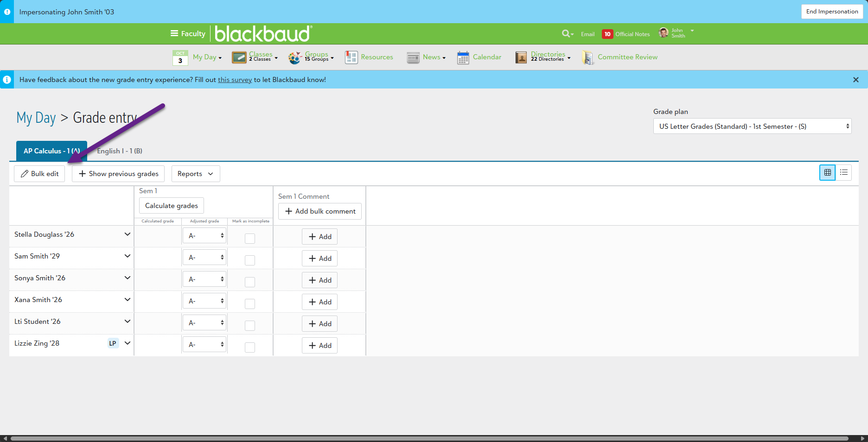Click Show previous grades button
Viewport: 868px width, 442px height.
click(118, 174)
